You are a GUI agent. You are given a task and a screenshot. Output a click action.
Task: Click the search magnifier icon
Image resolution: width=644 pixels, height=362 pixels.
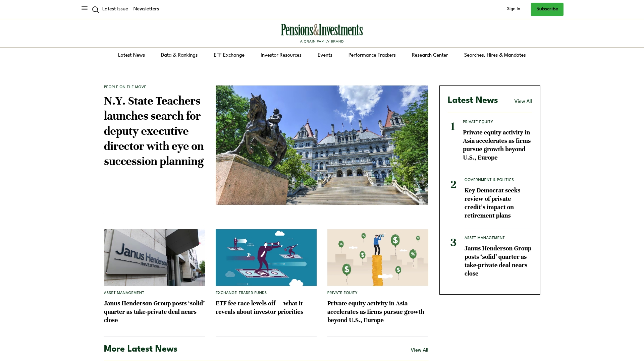pyautogui.click(x=96, y=10)
